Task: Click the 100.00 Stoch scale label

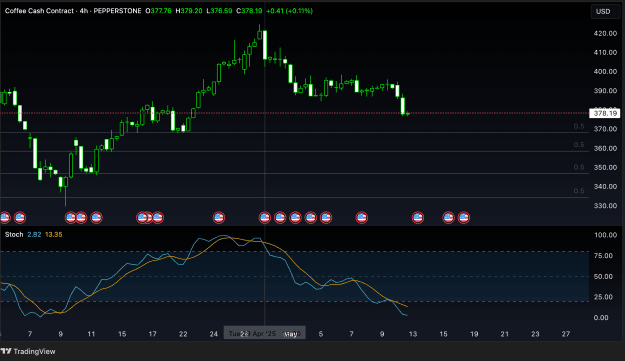Action: click(605, 235)
